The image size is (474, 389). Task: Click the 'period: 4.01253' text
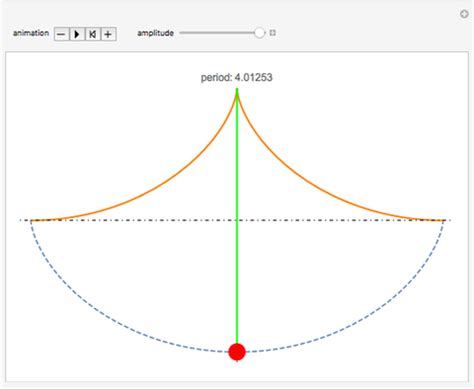coord(237,77)
